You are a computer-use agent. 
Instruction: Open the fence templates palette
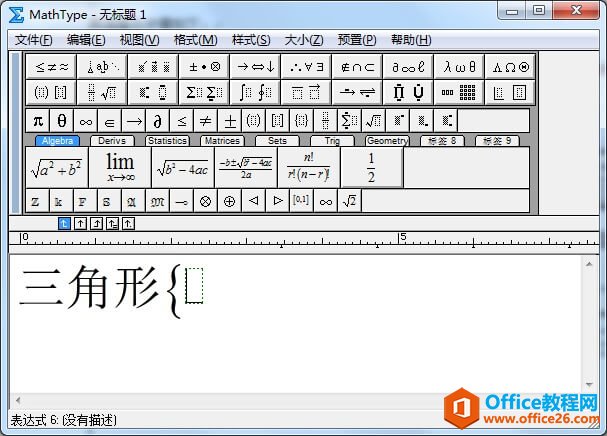[51, 93]
